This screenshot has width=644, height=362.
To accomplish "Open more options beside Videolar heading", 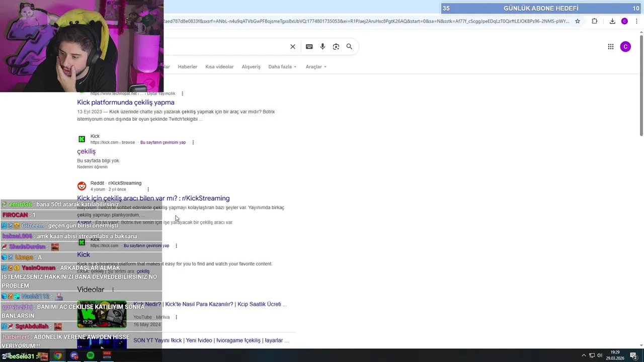I will click(113, 290).
